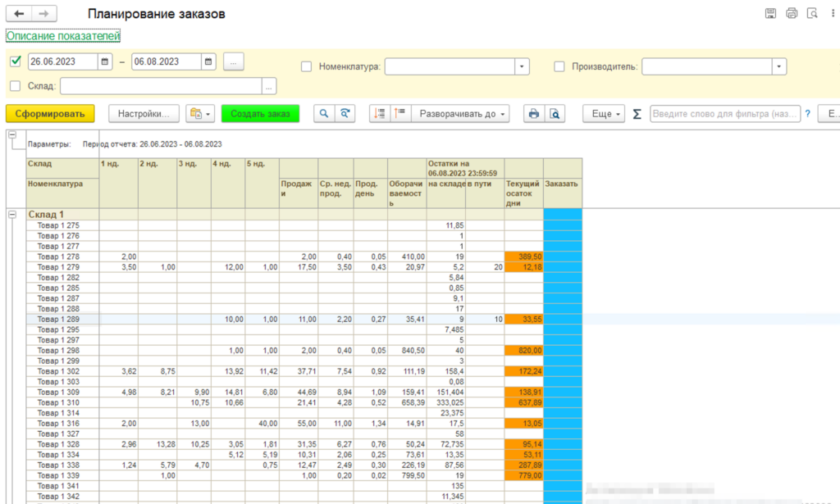Focus the filter word input field
The image size is (840, 504).
[725, 113]
